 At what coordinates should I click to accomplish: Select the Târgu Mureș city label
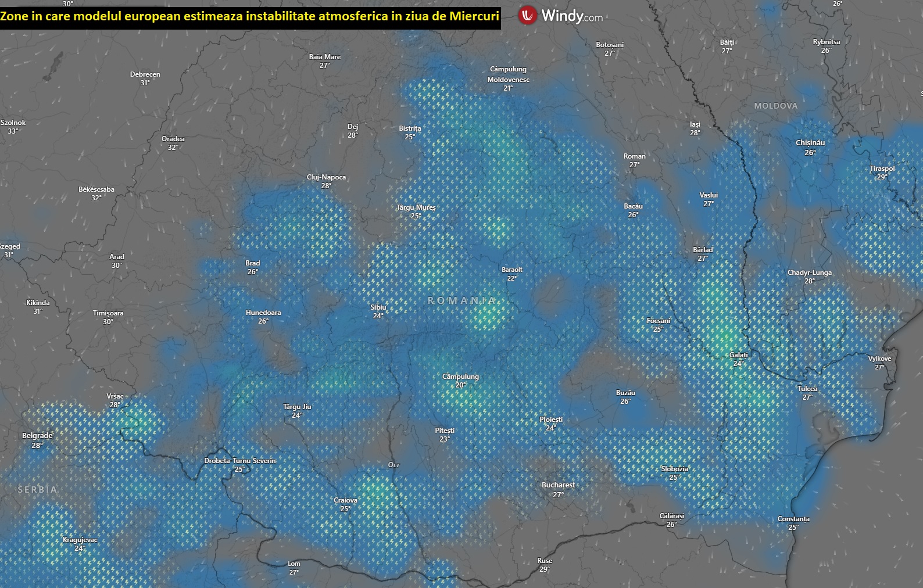coord(416,207)
